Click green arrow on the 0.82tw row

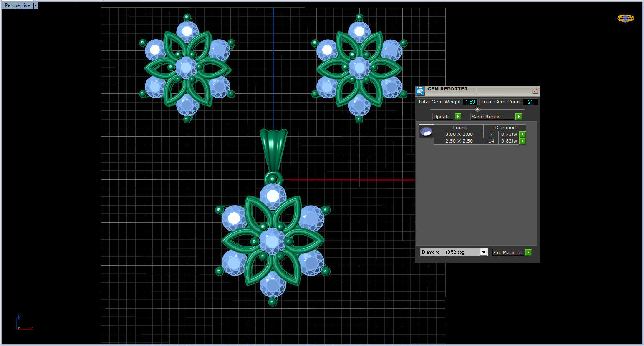coord(523,141)
